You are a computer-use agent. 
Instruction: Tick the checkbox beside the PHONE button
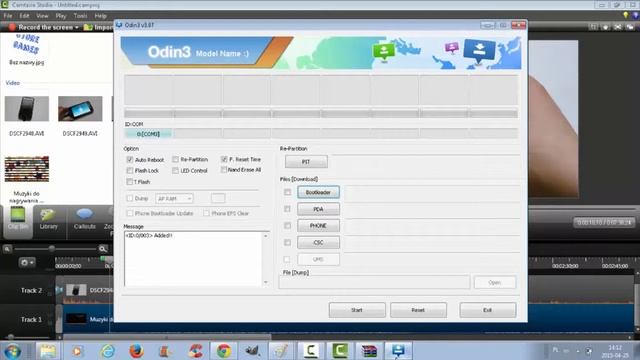tap(287, 225)
